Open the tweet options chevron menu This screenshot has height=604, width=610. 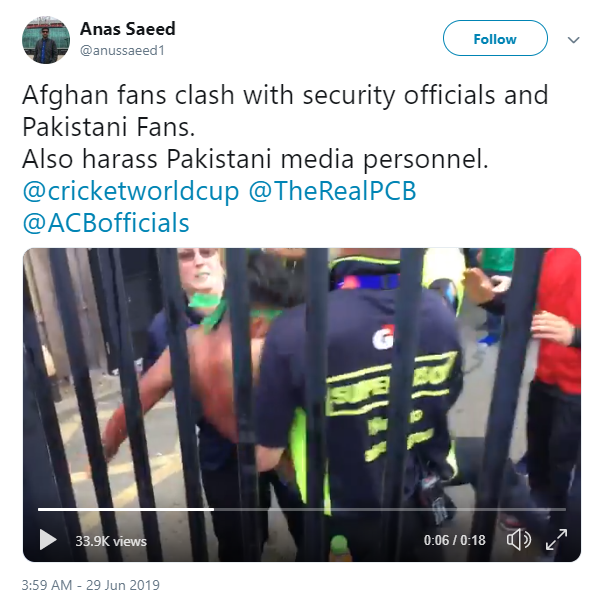(x=573, y=40)
